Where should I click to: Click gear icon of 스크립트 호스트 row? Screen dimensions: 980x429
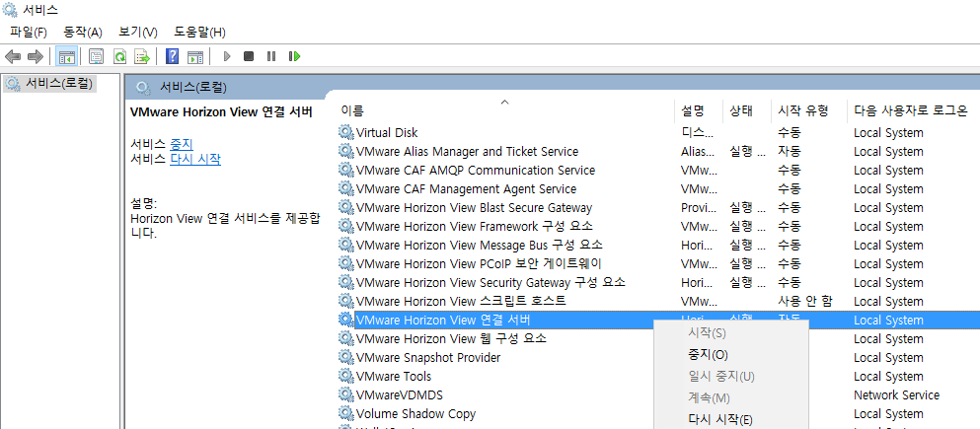[x=345, y=301]
